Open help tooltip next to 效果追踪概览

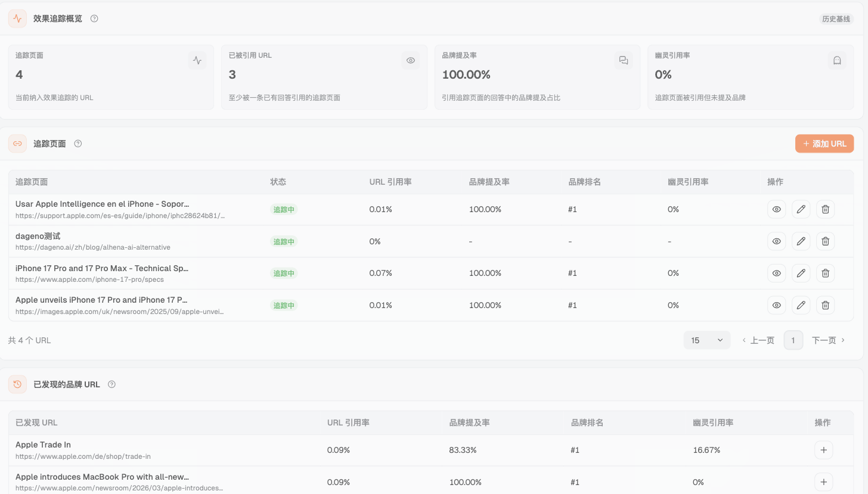pos(94,18)
